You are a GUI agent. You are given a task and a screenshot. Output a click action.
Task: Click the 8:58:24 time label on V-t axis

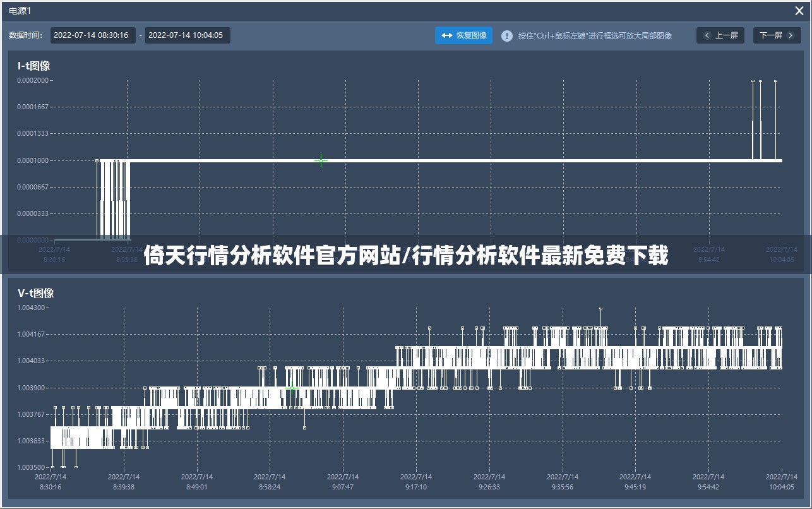270,487
